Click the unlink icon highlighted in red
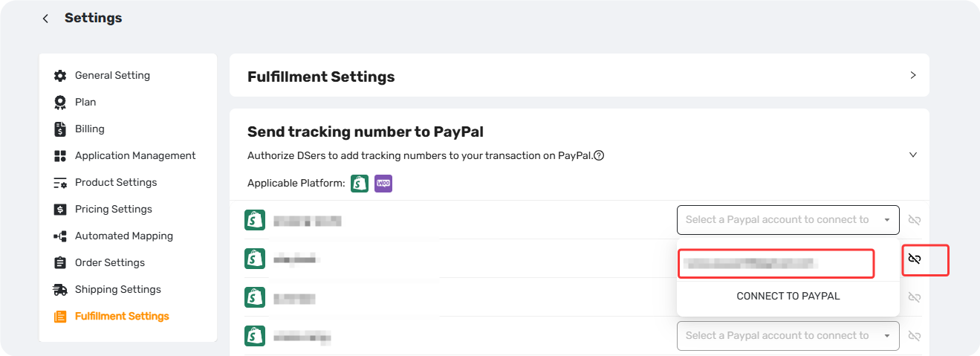The height and width of the screenshot is (356, 980). pyautogui.click(x=915, y=259)
